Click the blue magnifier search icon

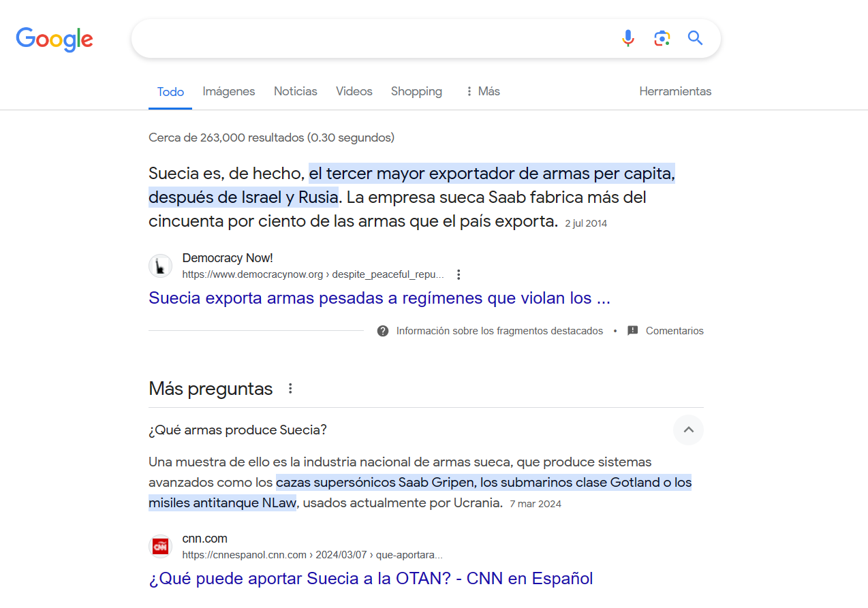(x=695, y=38)
